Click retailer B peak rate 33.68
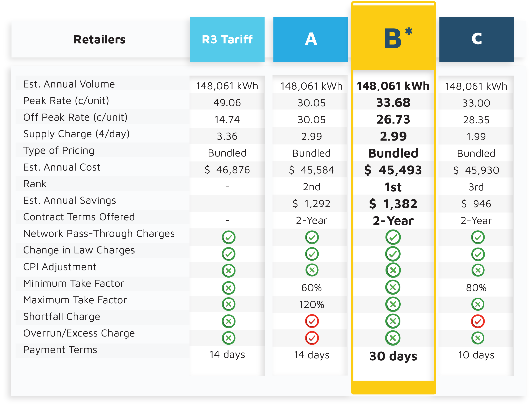The image size is (532, 407). (393, 103)
